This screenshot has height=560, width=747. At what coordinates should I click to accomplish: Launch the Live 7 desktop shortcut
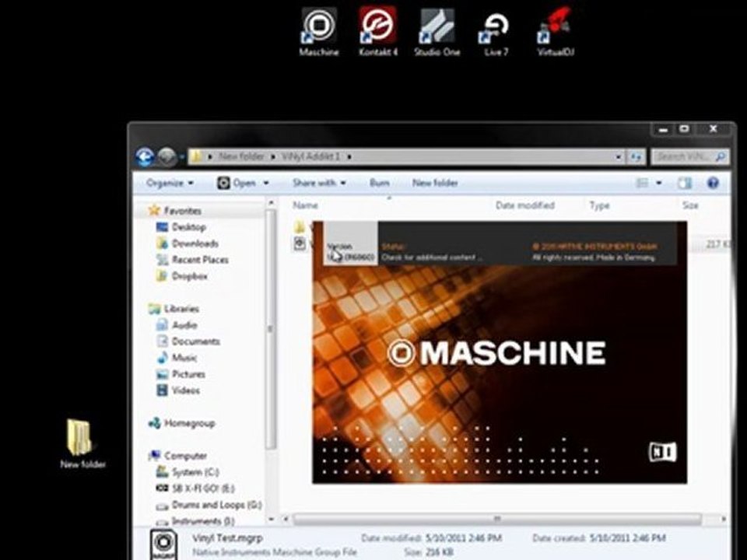(495, 26)
